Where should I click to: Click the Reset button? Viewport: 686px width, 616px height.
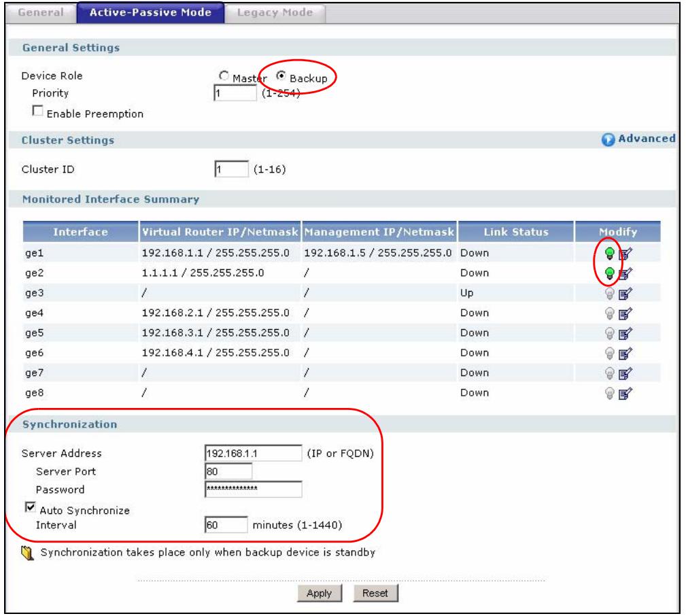tap(375, 594)
